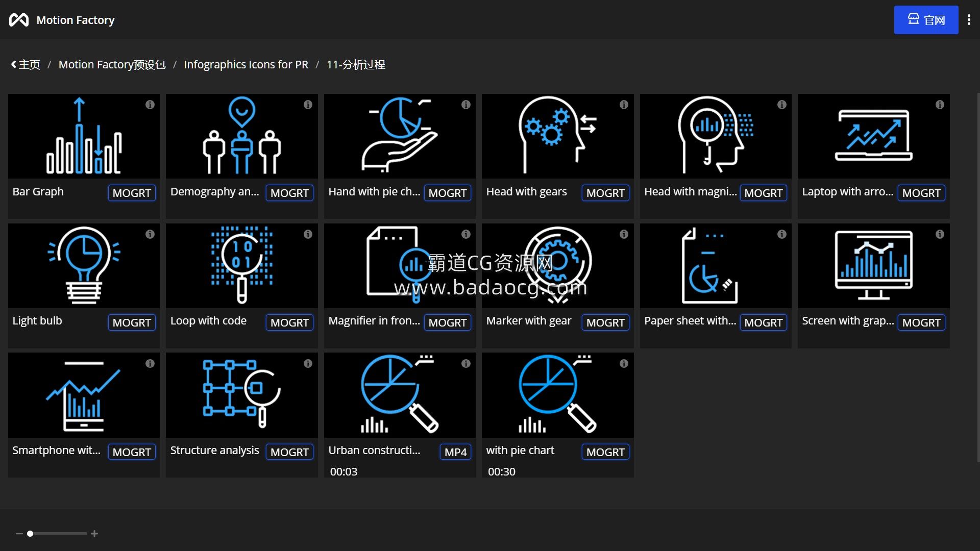Select Smartphone with graph thumbnail
Screen dimensions: 980x551
pos(84,395)
